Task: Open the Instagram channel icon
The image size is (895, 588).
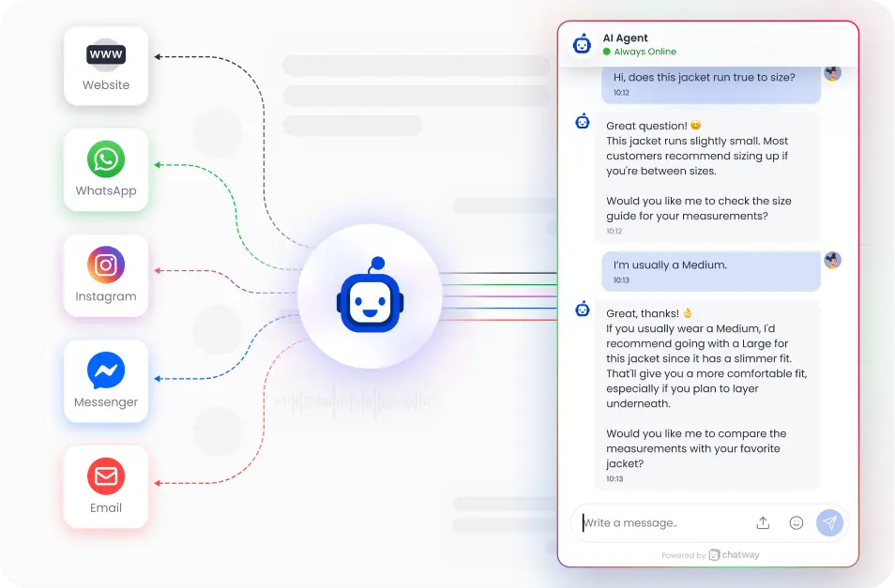Action: 106,264
